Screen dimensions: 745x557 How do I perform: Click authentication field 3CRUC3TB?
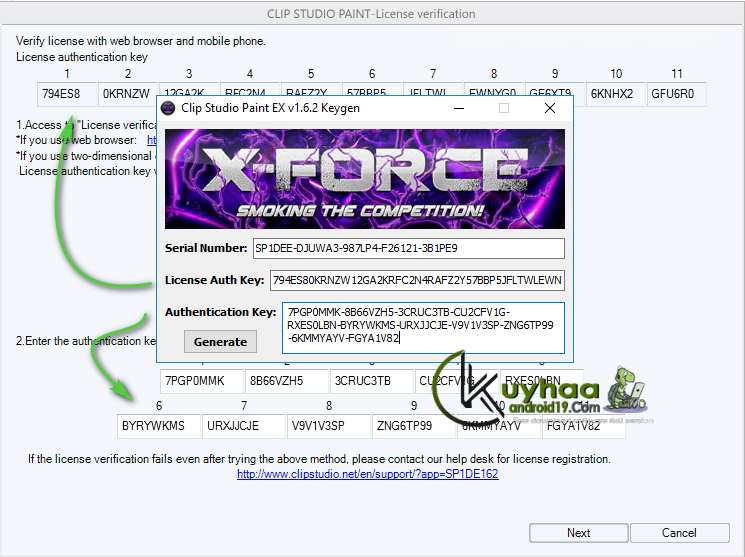(x=372, y=381)
